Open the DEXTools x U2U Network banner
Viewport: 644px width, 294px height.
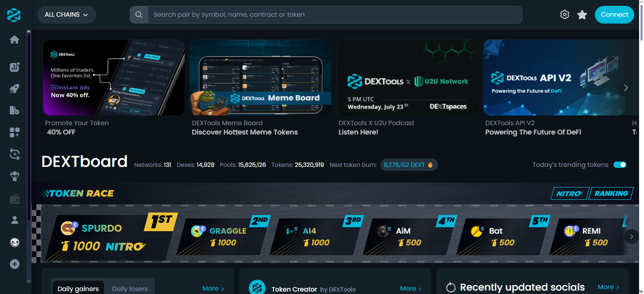(407, 78)
